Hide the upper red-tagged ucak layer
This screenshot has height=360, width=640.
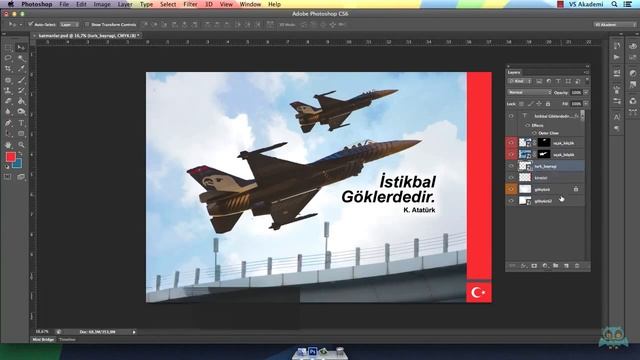(511, 142)
